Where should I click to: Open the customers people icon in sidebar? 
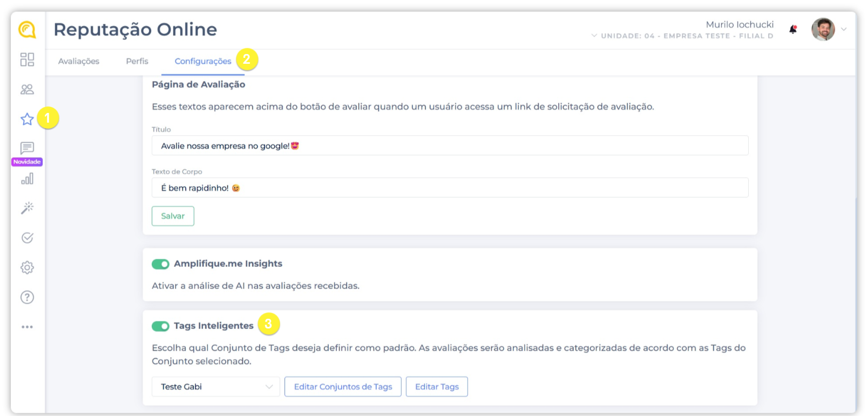pyautogui.click(x=27, y=89)
